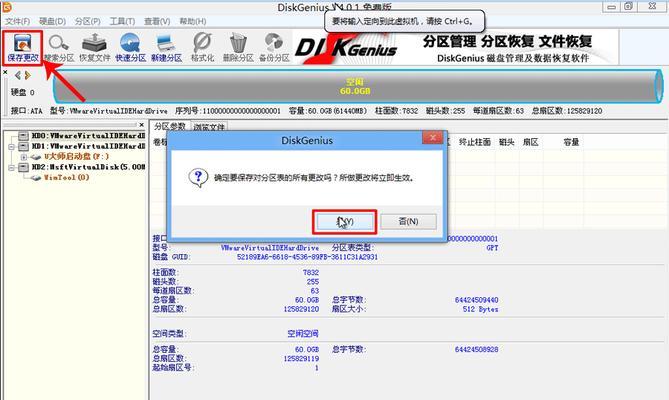Close the disk map bar with small x

(5, 72)
